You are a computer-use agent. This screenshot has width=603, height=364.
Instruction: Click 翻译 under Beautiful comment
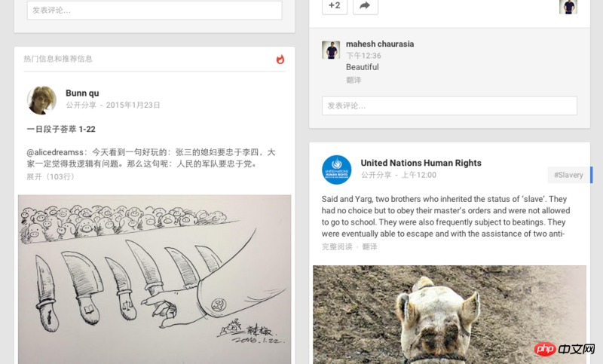pyautogui.click(x=354, y=80)
